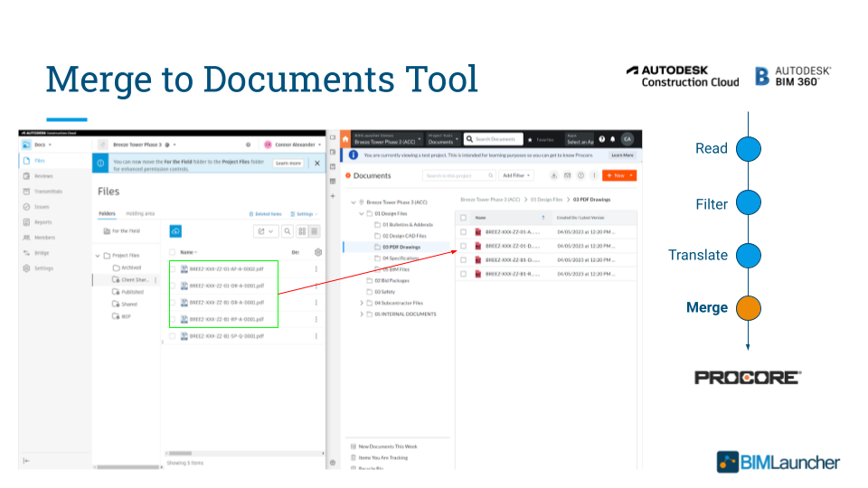Switch to the Folders tab
The image size is (868, 488).
pyautogui.click(x=107, y=213)
